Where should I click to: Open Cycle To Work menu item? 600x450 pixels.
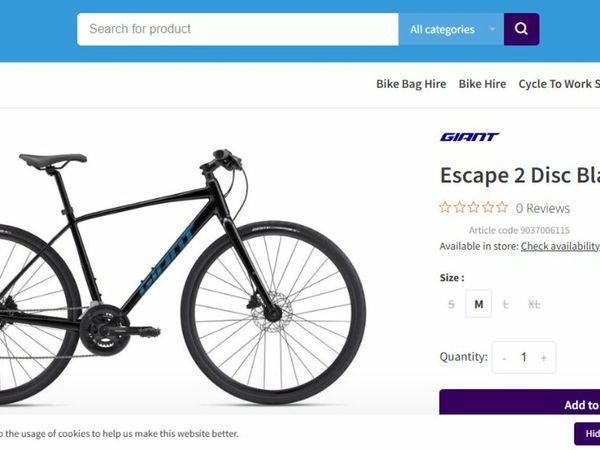558,84
